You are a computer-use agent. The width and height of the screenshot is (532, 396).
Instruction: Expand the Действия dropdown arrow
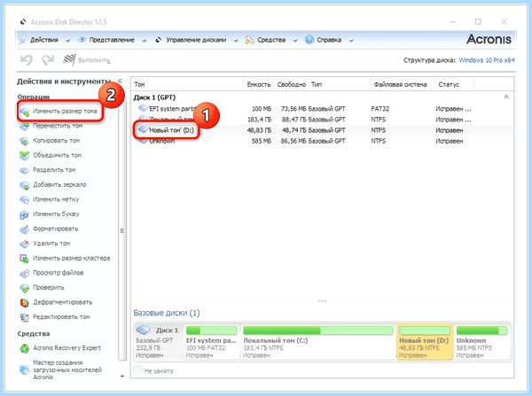67,41
